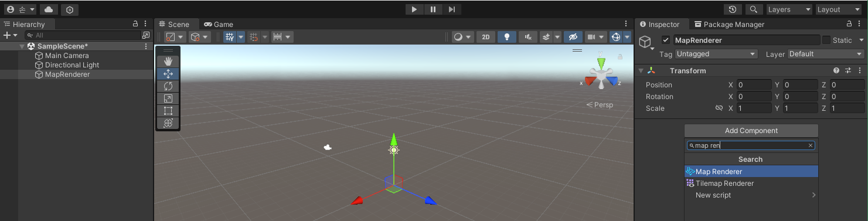The height and width of the screenshot is (221, 868).
Task: Open the Hierarchy create plus dropdown
Action: (11, 35)
